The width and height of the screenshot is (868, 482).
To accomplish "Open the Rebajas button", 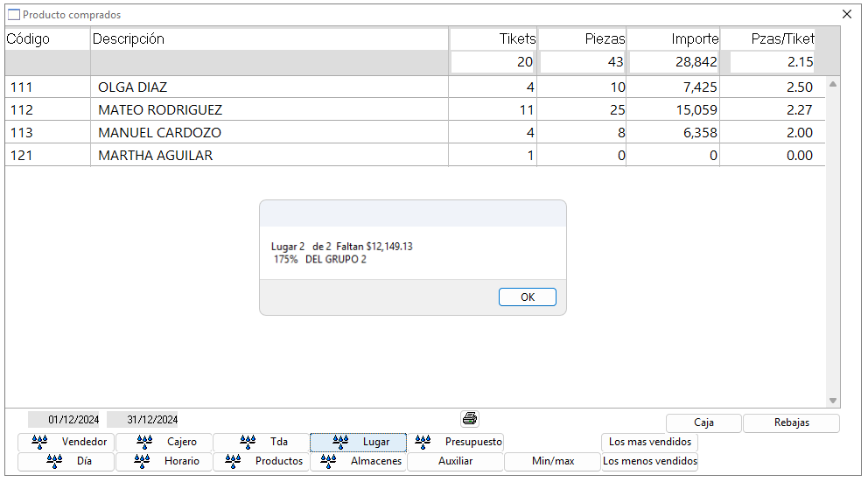I will point(791,423).
